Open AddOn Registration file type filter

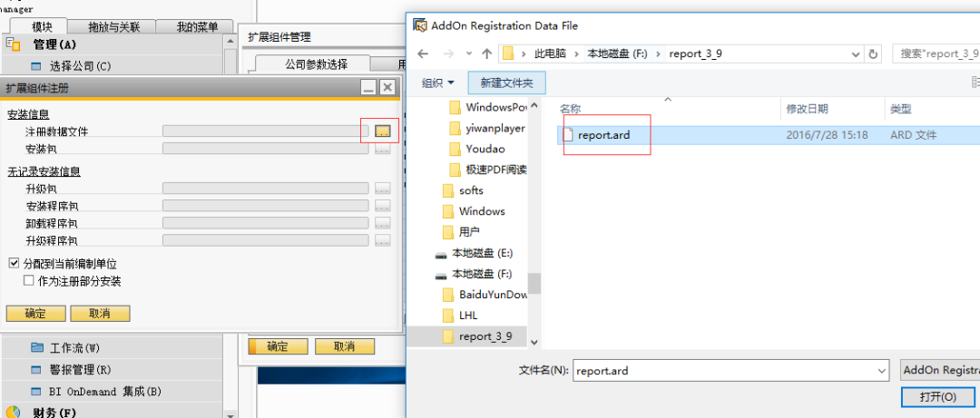click(940, 371)
